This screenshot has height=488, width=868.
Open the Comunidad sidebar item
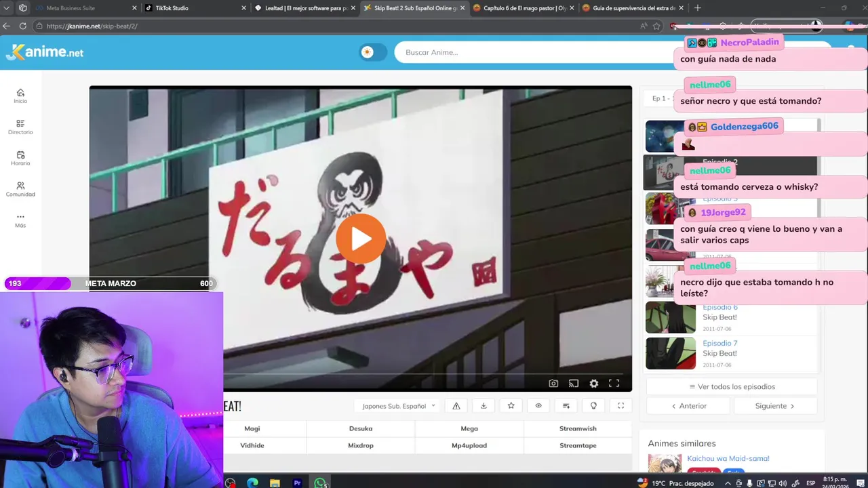tap(20, 189)
